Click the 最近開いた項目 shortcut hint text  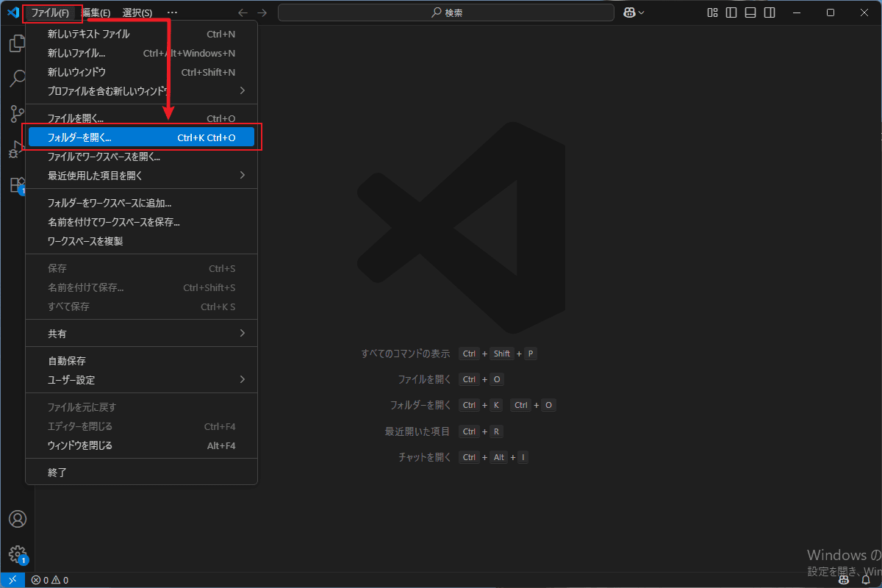coord(417,431)
